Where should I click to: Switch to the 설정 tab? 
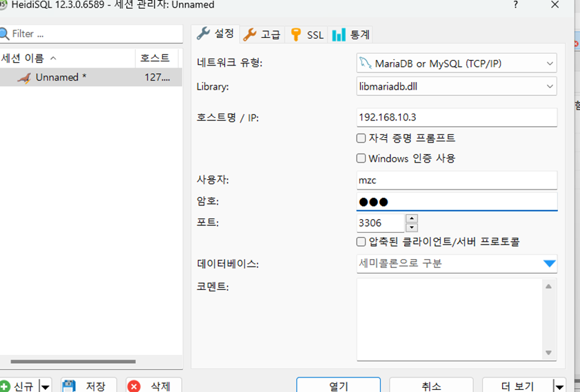(x=215, y=34)
